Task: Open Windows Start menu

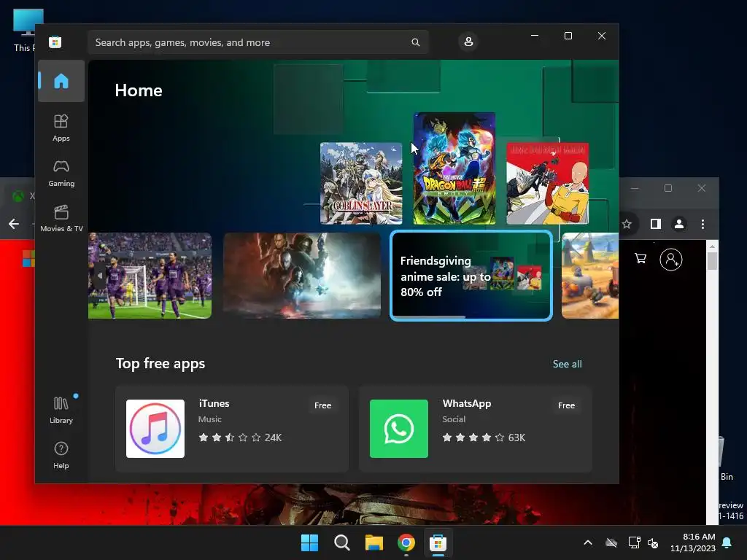Action: click(309, 542)
